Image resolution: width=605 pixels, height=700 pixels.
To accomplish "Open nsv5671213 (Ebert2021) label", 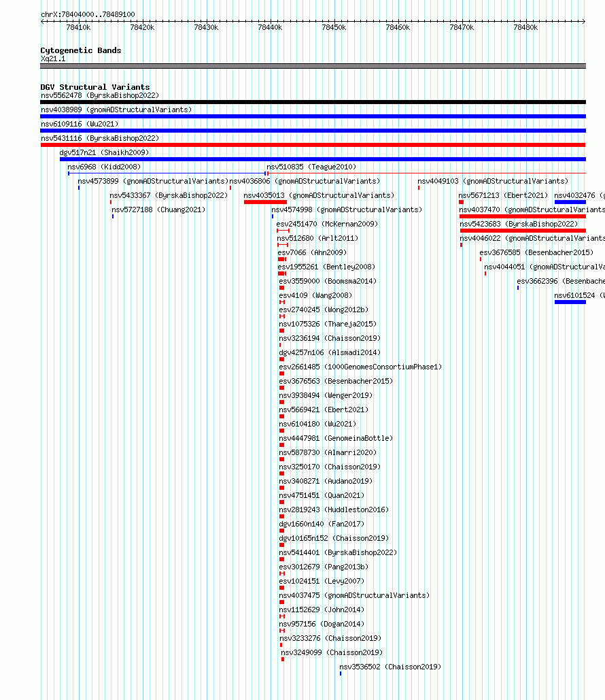I will pyautogui.click(x=503, y=195).
